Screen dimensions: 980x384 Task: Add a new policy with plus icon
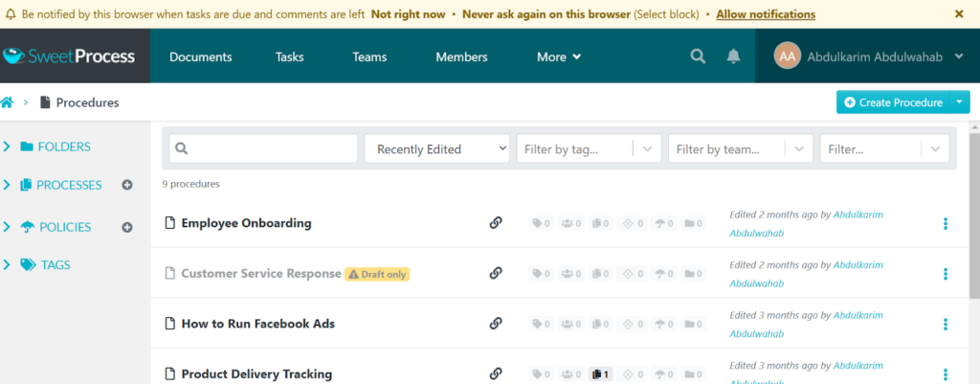tap(126, 227)
